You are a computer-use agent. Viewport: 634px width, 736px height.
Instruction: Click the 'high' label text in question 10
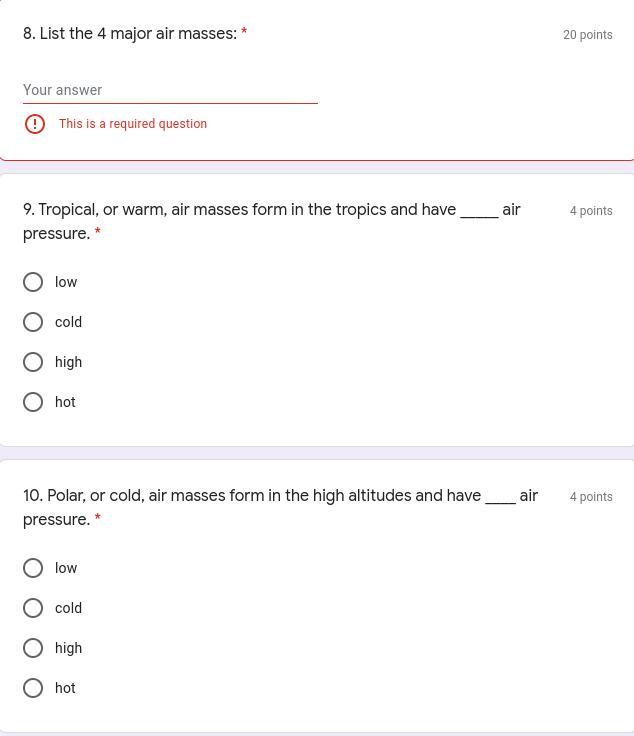coord(69,648)
